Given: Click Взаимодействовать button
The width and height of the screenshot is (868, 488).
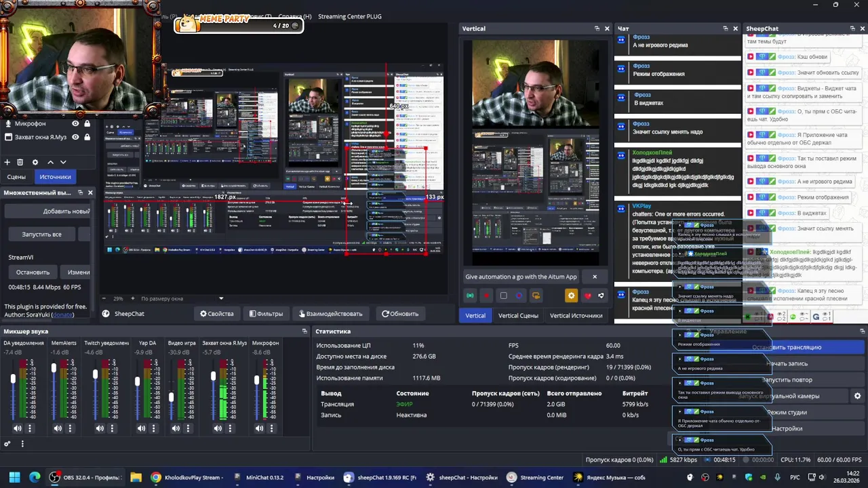Looking at the screenshot, I should tap(330, 314).
